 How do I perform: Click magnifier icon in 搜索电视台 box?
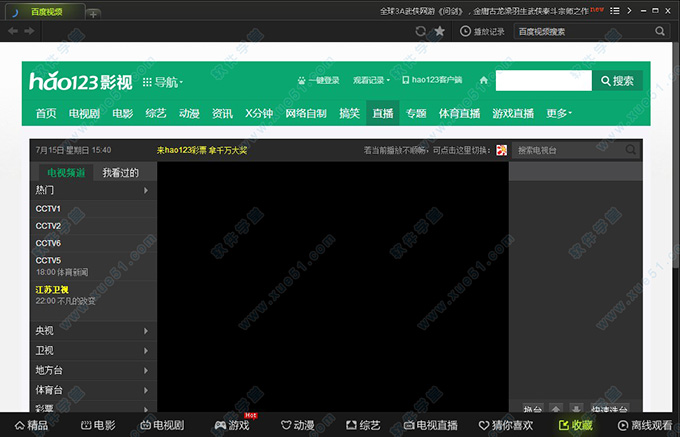pyautogui.click(x=631, y=150)
